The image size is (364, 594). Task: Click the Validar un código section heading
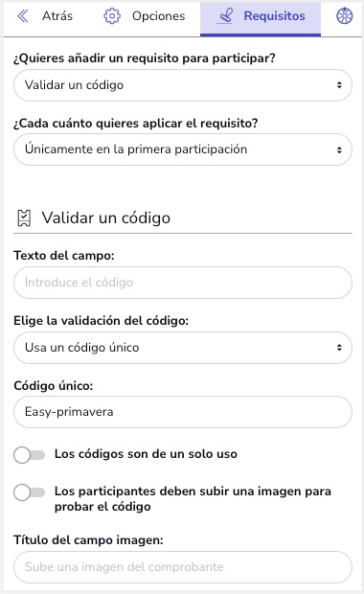pyautogui.click(x=106, y=218)
